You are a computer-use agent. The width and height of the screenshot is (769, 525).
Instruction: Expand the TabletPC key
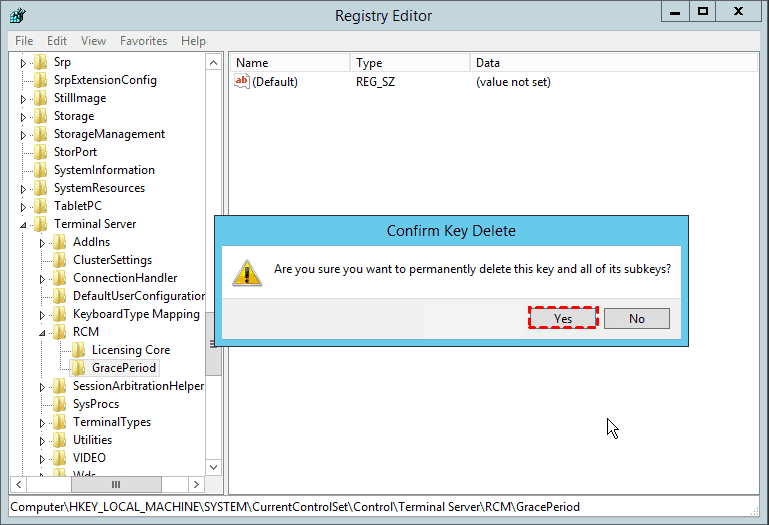click(x=23, y=207)
